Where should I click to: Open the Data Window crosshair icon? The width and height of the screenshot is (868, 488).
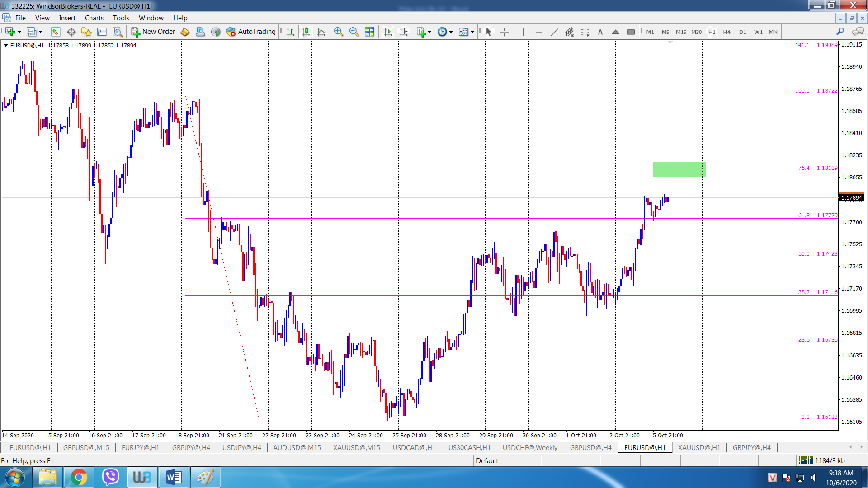click(x=71, y=32)
